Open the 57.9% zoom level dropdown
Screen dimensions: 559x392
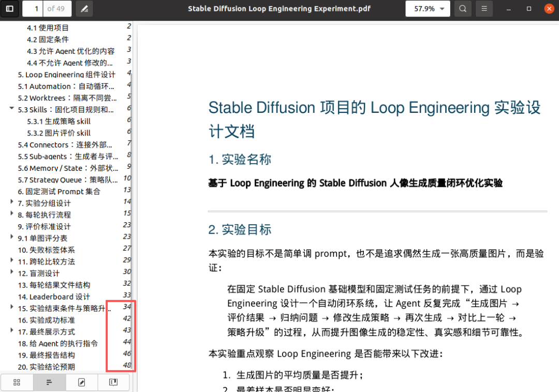pos(428,9)
